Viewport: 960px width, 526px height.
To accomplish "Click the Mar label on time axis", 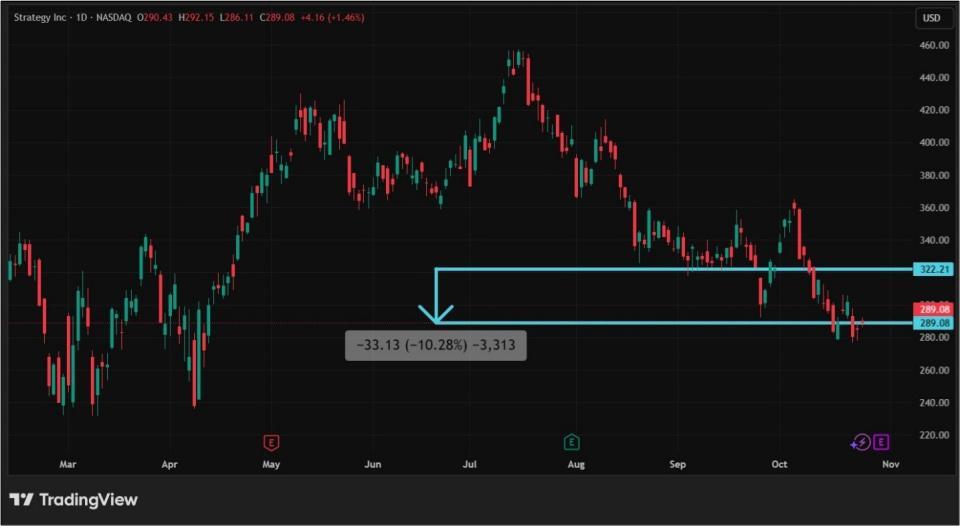I will point(67,465).
